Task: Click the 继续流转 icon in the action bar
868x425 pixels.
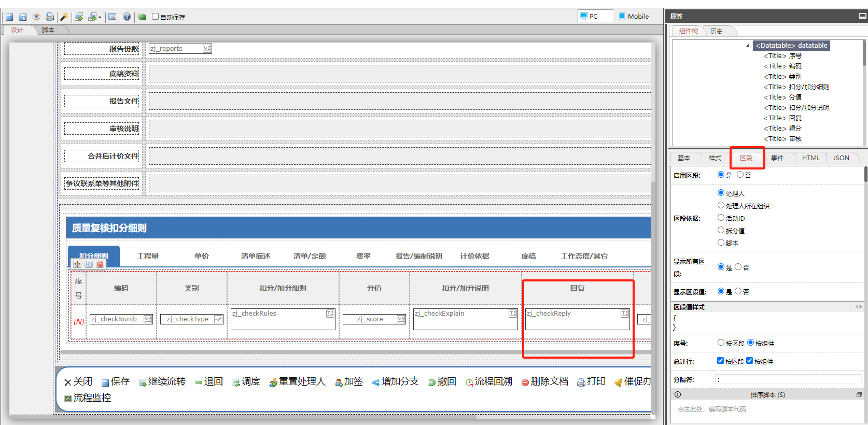Action: point(143,382)
